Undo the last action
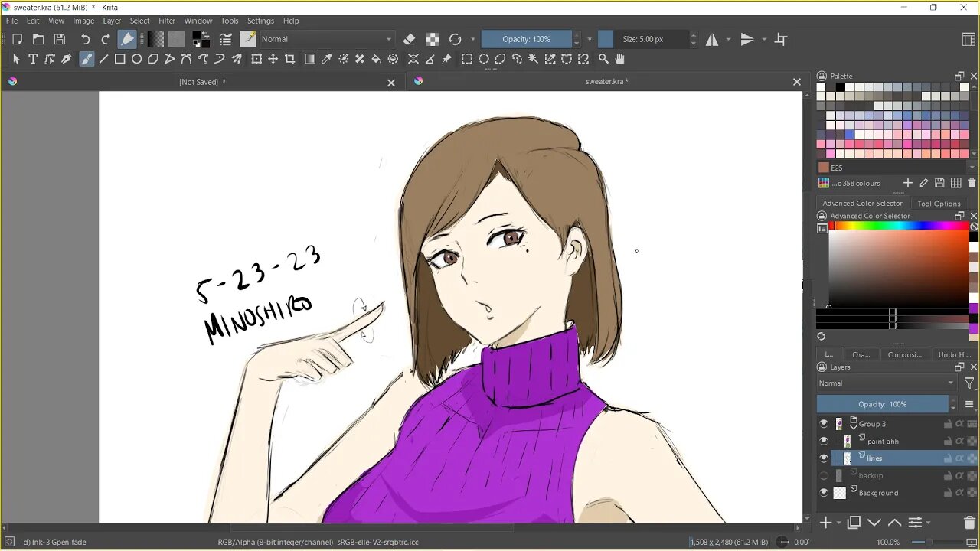Image resolution: width=980 pixels, height=551 pixels. pyautogui.click(x=85, y=39)
